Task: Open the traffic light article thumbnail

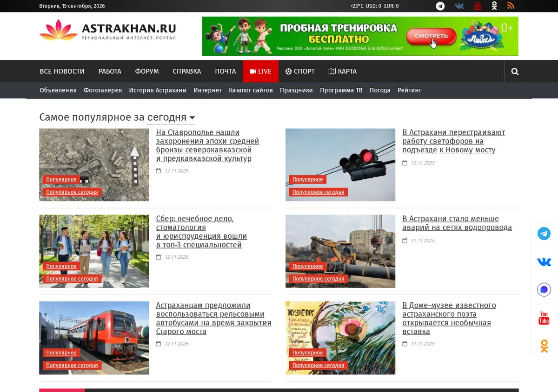Action: tap(340, 165)
